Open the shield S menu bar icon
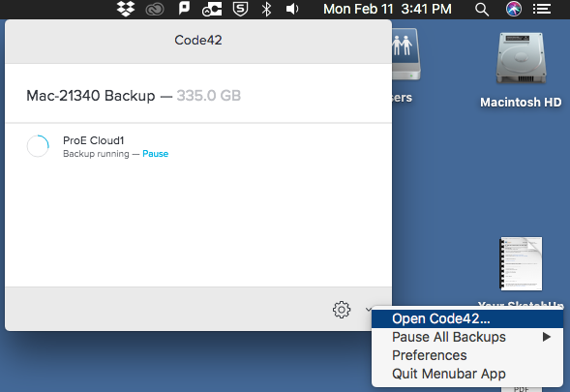 [240, 9]
